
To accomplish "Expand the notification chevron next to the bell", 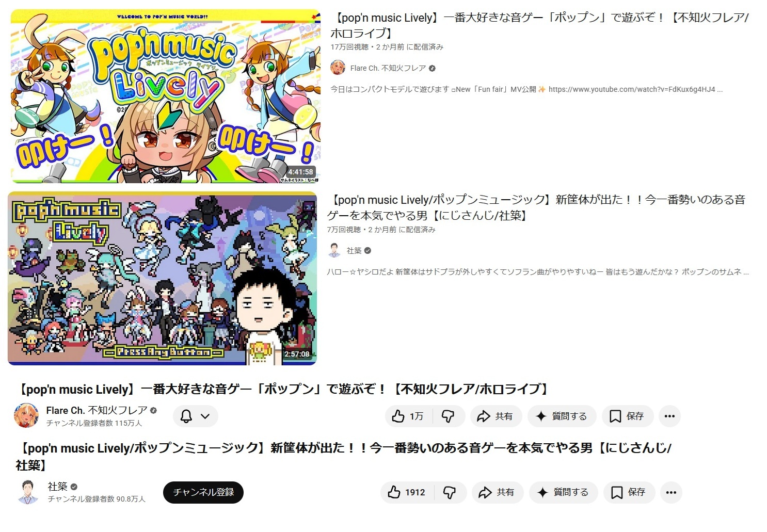I will click(205, 416).
